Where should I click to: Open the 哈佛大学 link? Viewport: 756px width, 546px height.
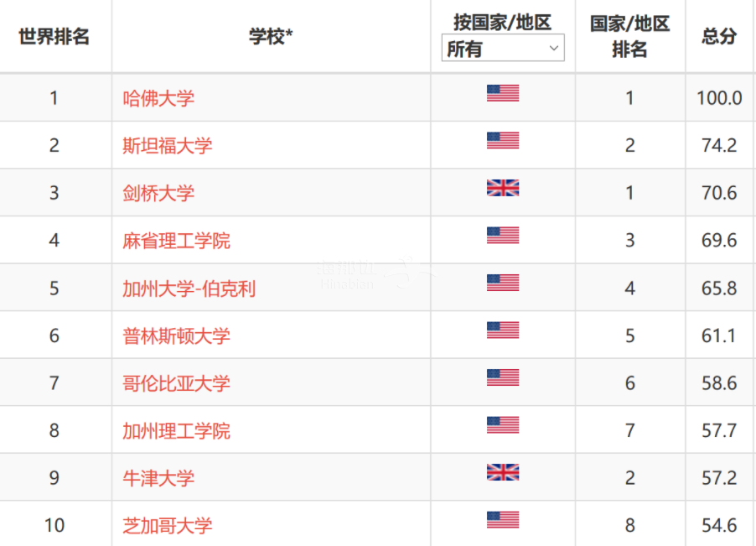[158, 98]
